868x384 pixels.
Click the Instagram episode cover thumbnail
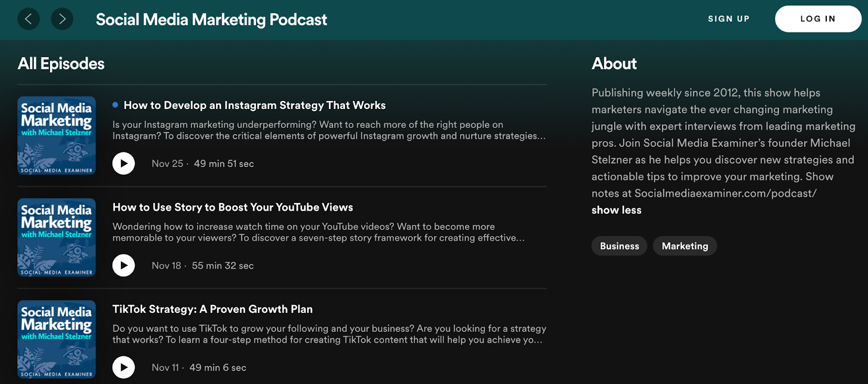tap(56, 136)
